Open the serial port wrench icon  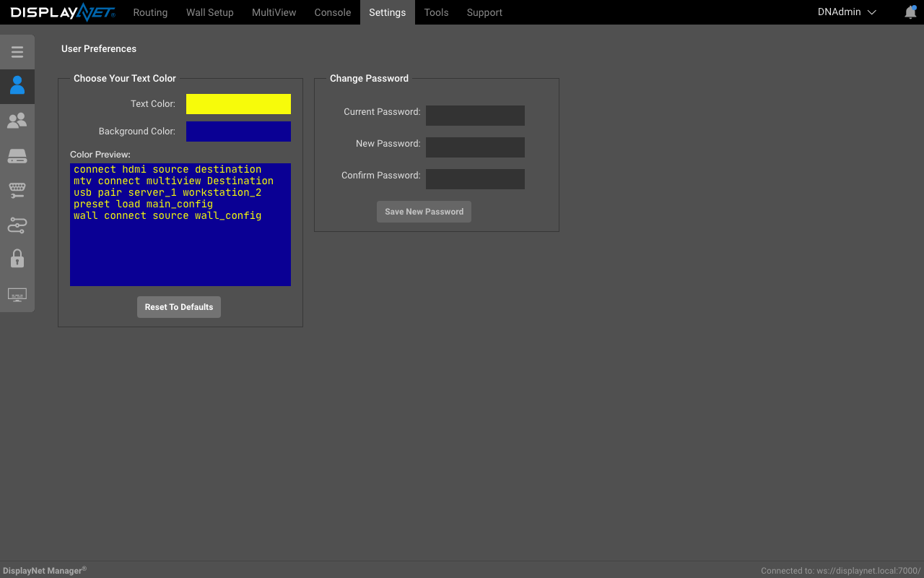(x=17, y=191)
